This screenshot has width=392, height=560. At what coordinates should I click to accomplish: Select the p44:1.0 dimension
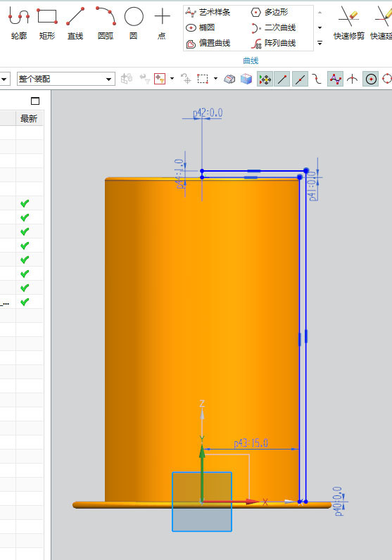pyautogui.click(x=179, y=174)
